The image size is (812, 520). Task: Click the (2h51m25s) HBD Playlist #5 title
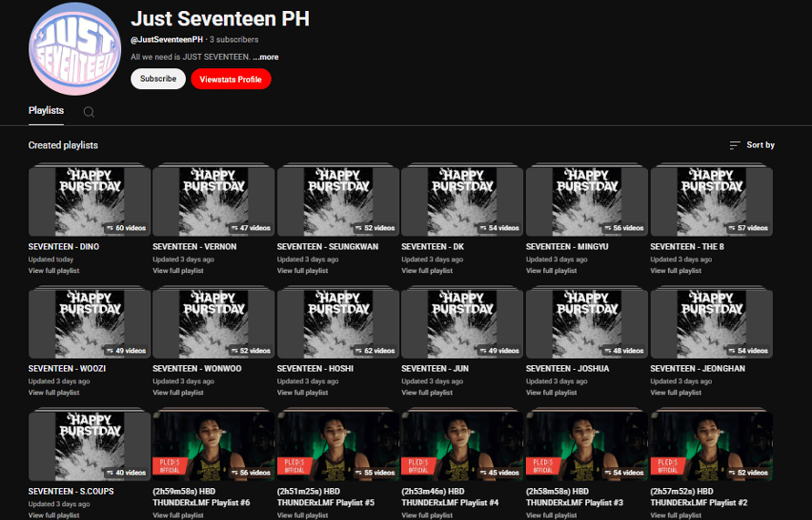coord(325,497)
